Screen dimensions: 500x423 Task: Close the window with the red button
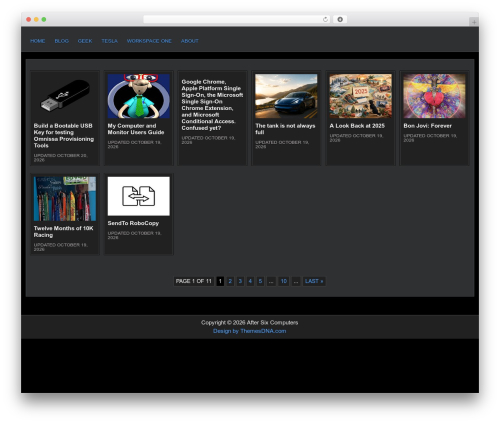29,20
